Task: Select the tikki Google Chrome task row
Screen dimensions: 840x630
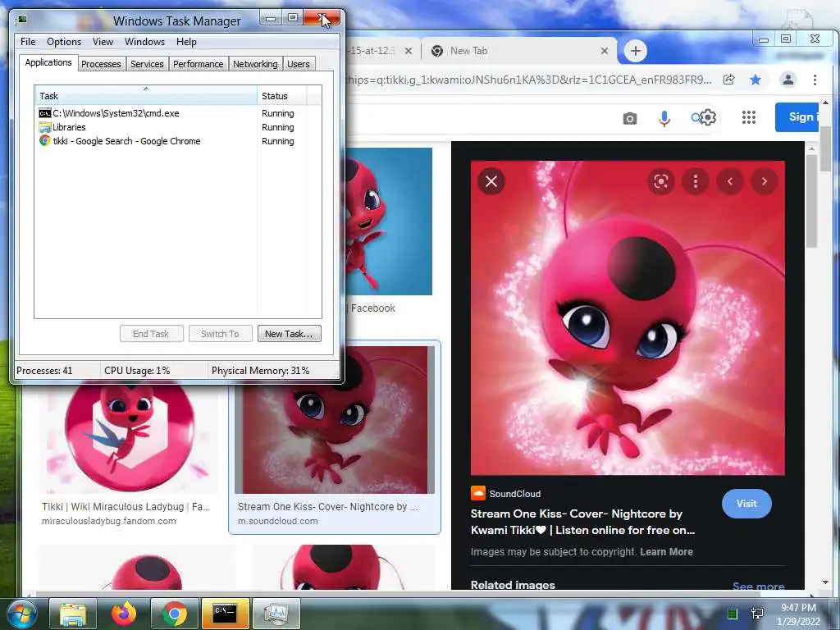Action: 177,141
